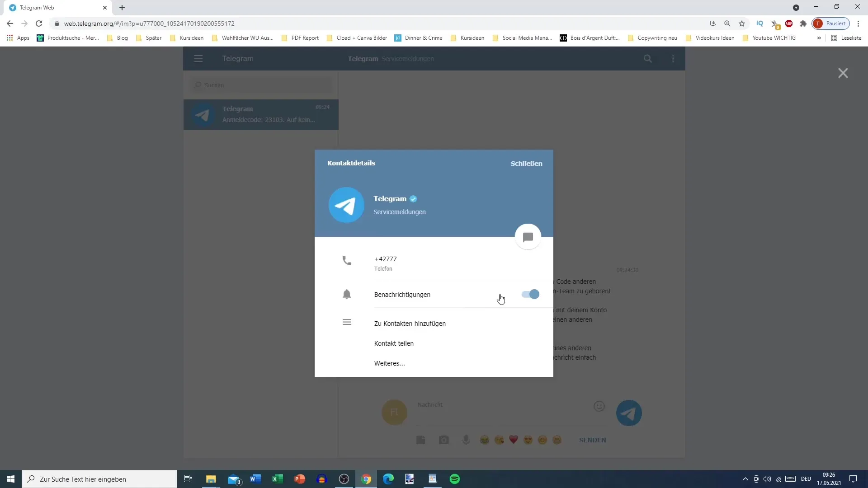Select Zu Kontakten hinzufügen
Screen dimensions: 868x488
click(x=410, y=324)
